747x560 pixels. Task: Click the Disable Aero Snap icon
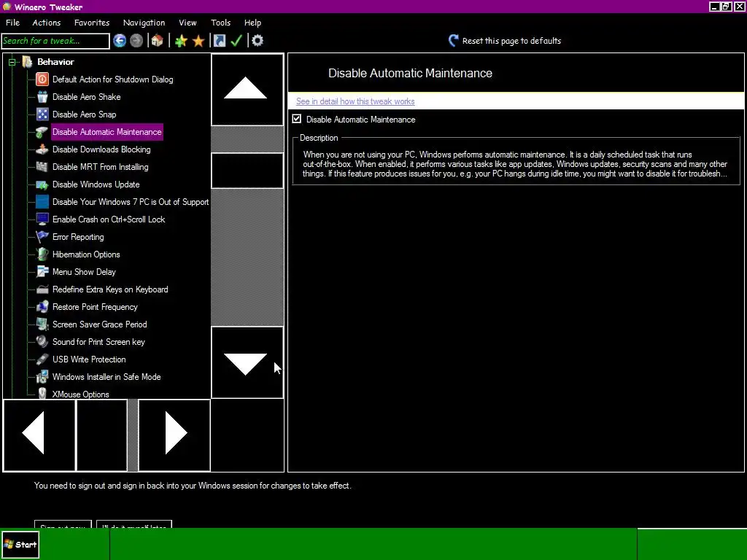pyautogui.click(x=42, y=114)
